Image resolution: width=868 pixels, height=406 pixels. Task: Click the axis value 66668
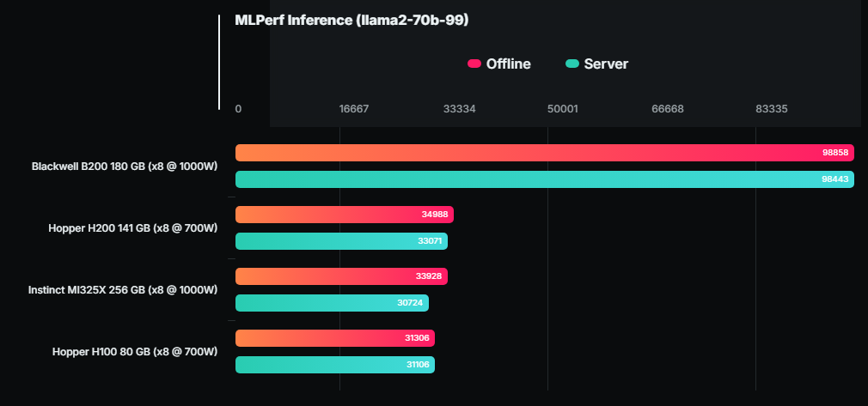pos(668,109)
